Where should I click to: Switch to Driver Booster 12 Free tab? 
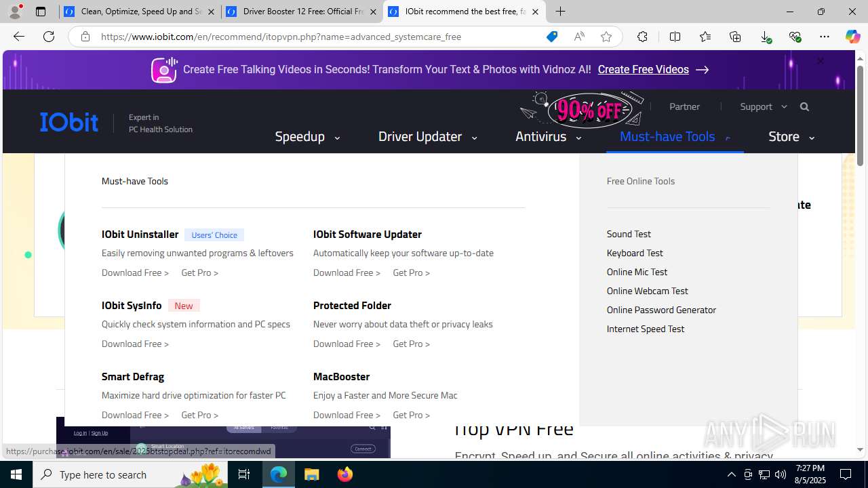pyautogui.click(x=302, y=12)
